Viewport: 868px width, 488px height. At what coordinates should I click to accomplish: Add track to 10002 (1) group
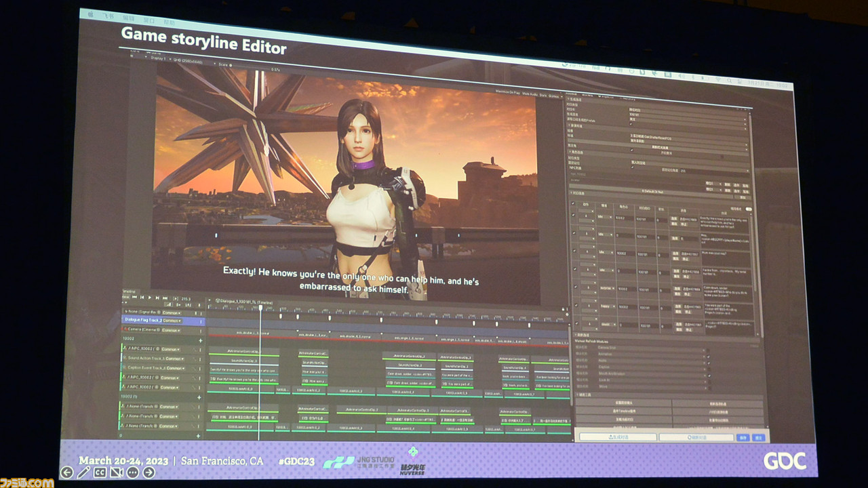pos(199,397)
